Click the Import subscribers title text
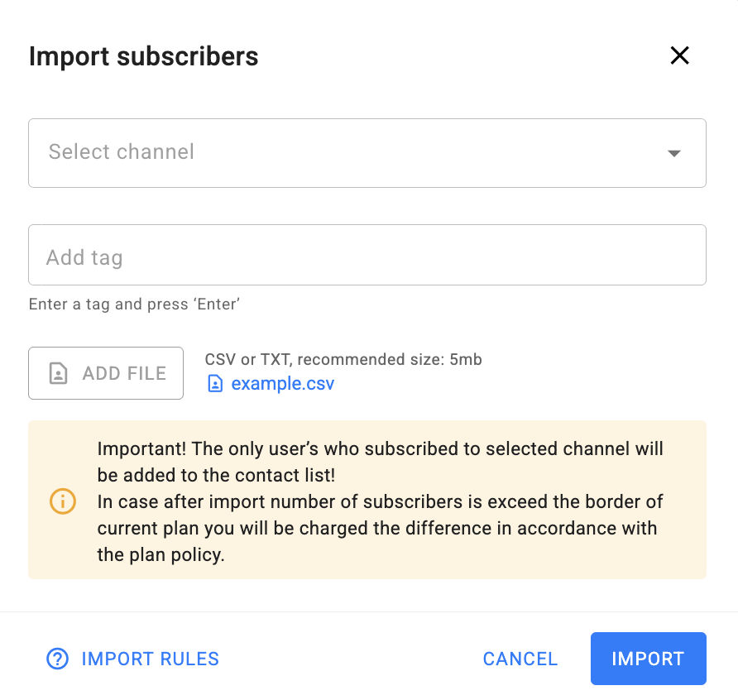This screenshot has width=738, height=700. pos(143,56)
